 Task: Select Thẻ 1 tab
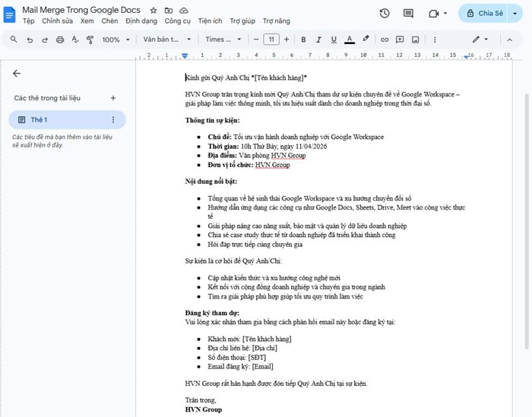(x=67, y=120)
